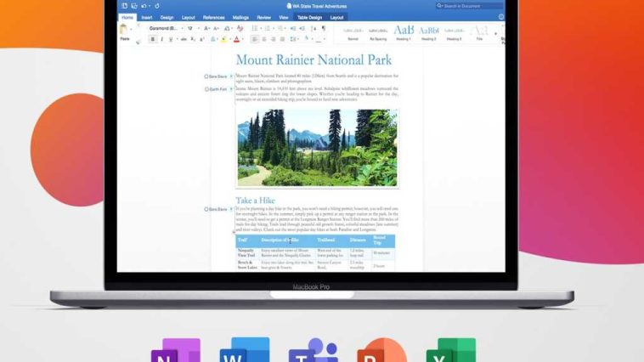Switch to the Home ribbon tab
The width and height of the screenshot is (644, 362).
pyautogui.click(x=127, y=18)
